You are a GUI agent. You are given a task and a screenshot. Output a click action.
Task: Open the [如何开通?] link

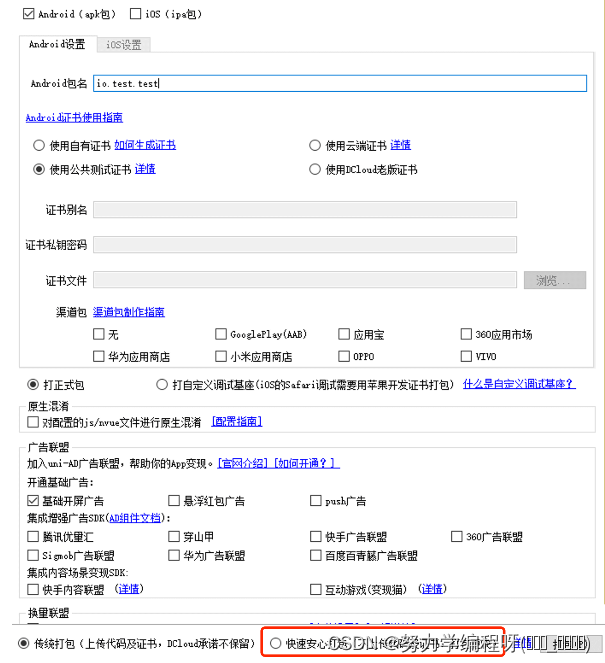[307, 463]
